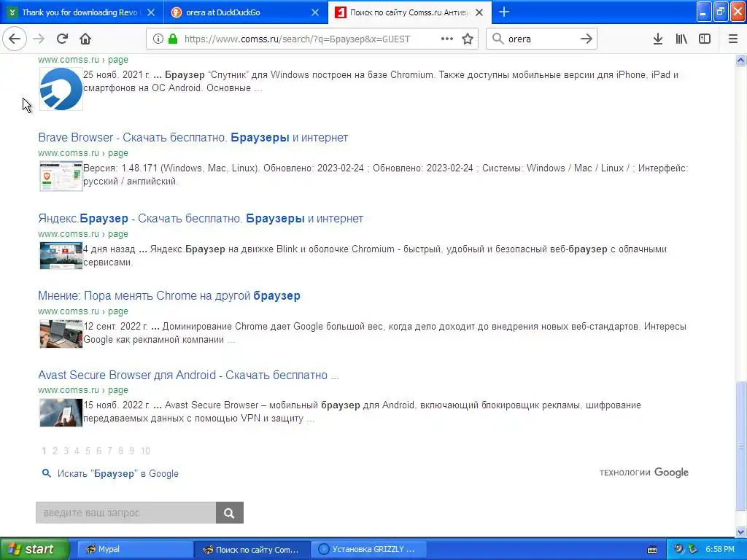This screenshot has height=560, width=747.
Task: Click the orera search field
Action: [541, 39]
